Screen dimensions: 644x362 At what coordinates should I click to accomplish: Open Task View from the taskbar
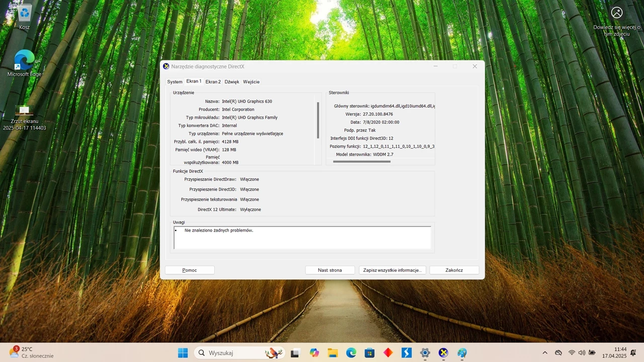tap(295, 353)
